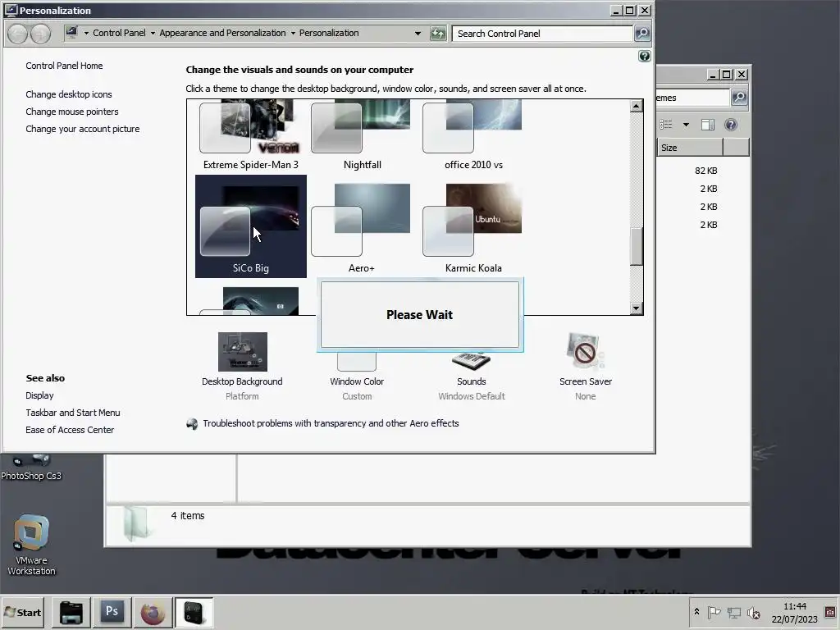
Task: Open Change desktop icons link
Action: coord(69,94)
